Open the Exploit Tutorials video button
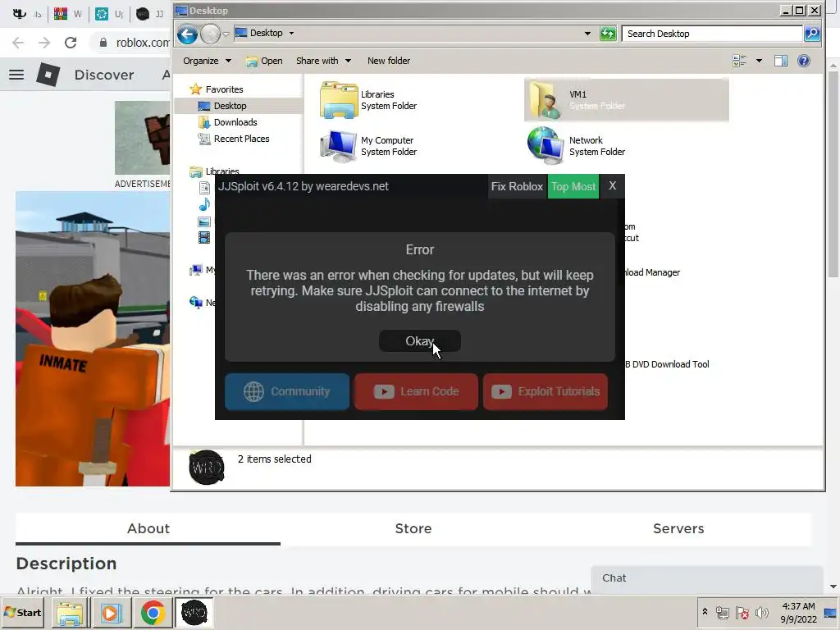This screenshot has width=840, height=630. point(546,391)
